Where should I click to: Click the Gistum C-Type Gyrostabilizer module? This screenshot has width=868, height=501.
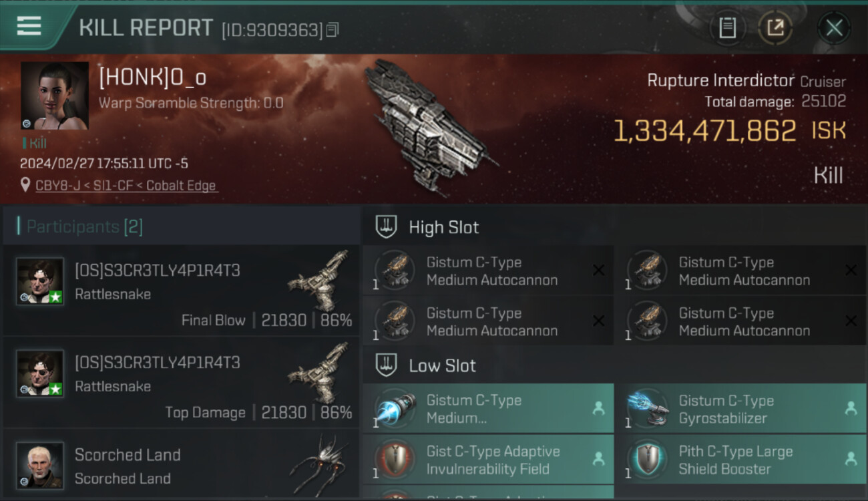click(740, 409)
